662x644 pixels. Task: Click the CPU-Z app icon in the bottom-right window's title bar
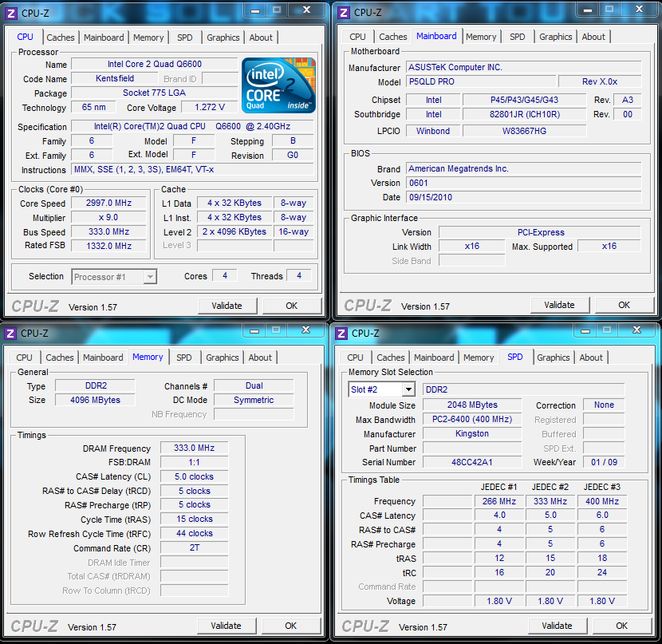(341, 334)
